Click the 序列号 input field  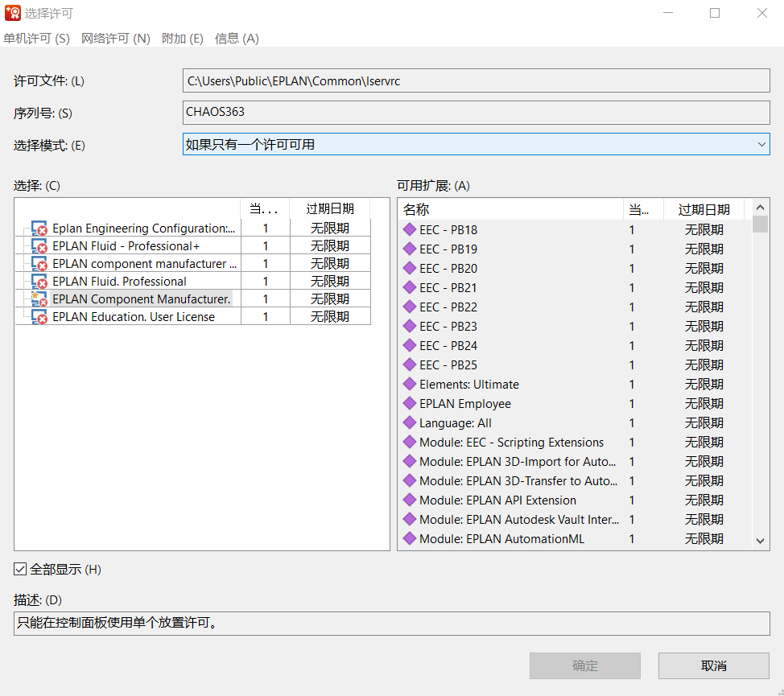click(476, 113)
